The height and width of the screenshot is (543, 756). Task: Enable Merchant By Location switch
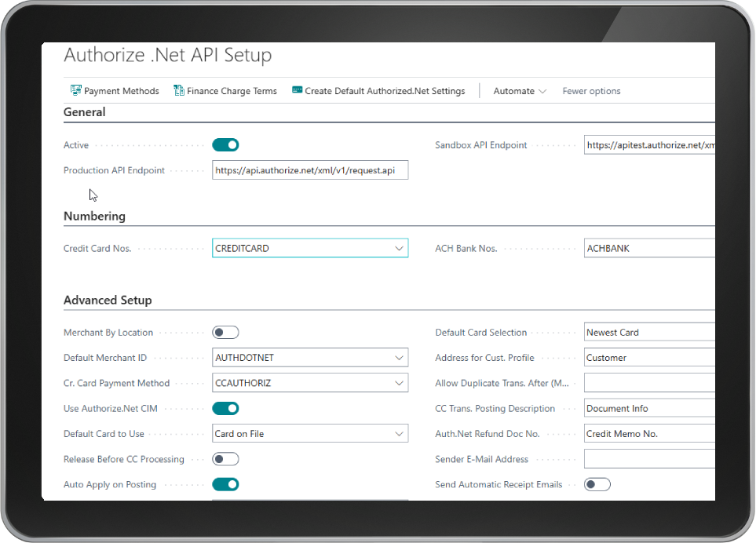[225, 333]
